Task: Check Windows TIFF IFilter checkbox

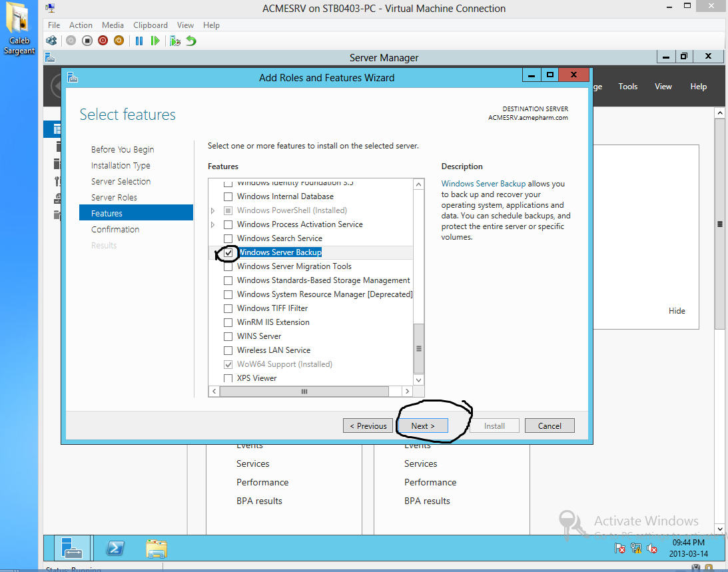Action: click(228, 309)
